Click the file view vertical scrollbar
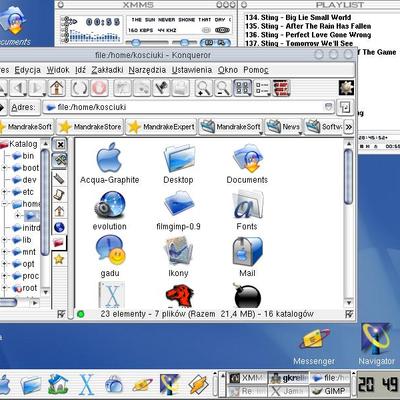Image resolution: width=400 pixels, height=400 pixels. [348, 223]
